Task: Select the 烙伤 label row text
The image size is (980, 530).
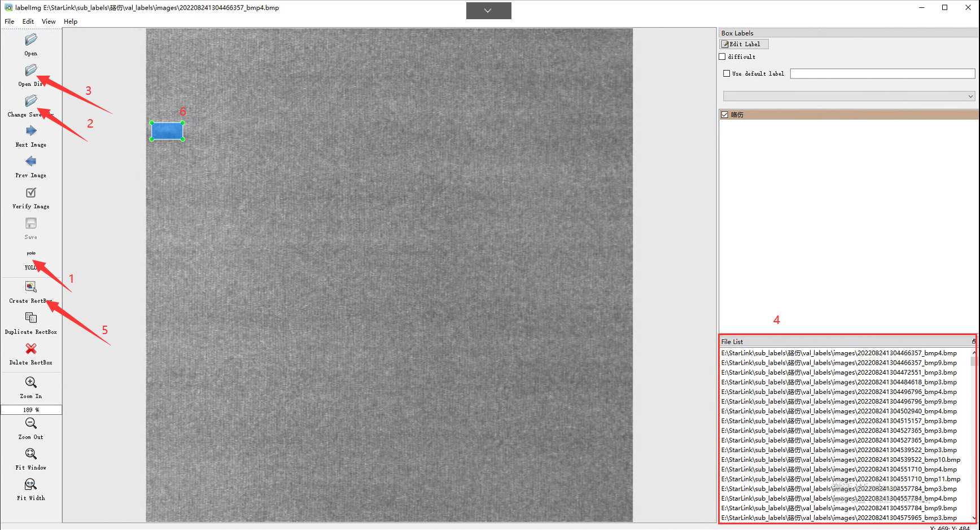Action: click(x=737, y=115)
